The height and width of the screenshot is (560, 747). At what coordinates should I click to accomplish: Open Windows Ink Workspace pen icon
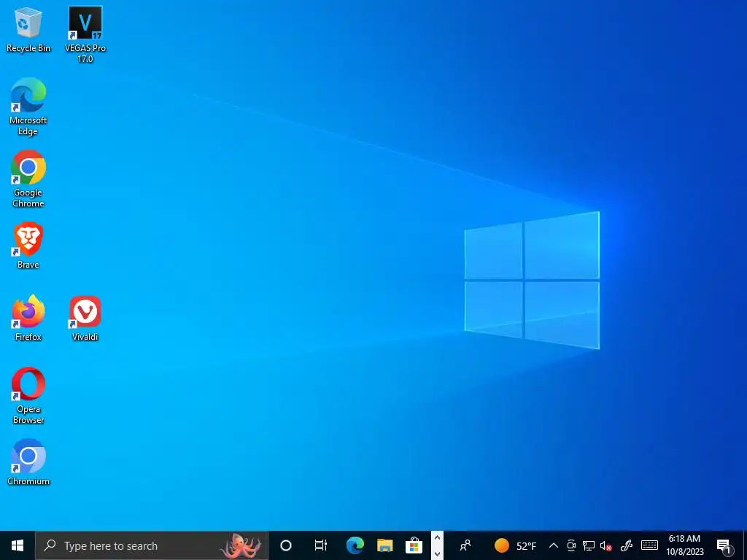pyautogui.click(x=627, y=545)
